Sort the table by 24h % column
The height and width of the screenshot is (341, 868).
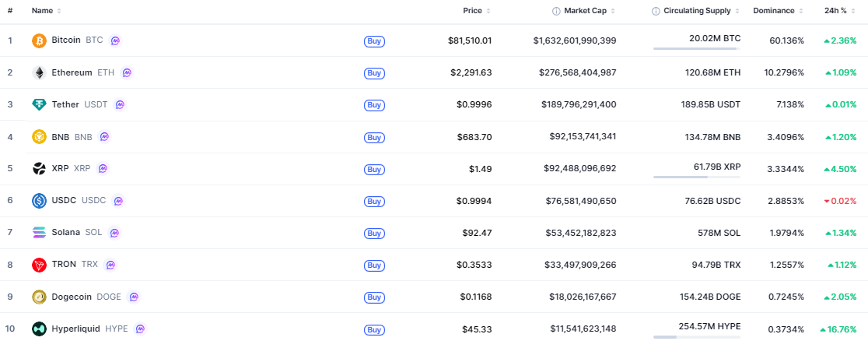pos(840,11)
